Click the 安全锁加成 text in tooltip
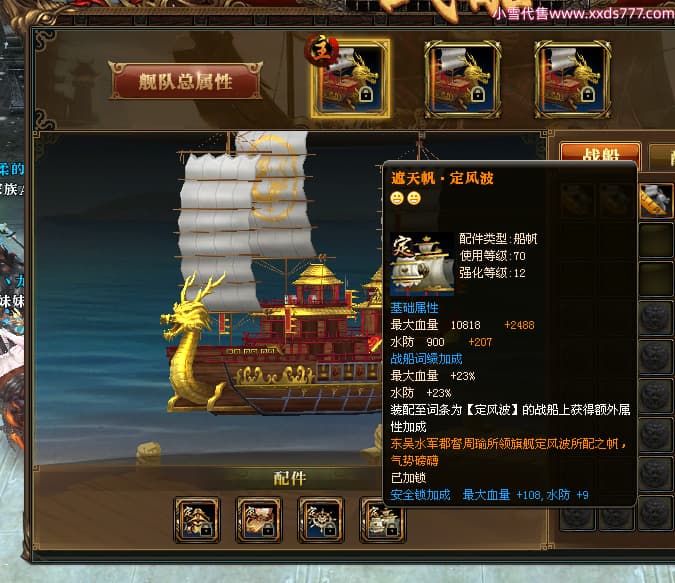Screen dimensions: 675x583 click(420, 495)
